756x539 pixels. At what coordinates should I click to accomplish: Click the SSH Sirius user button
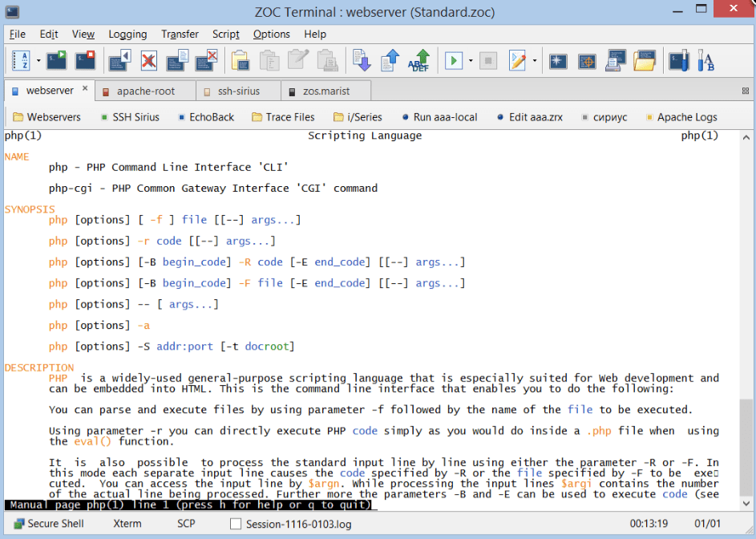pos(130,117)
